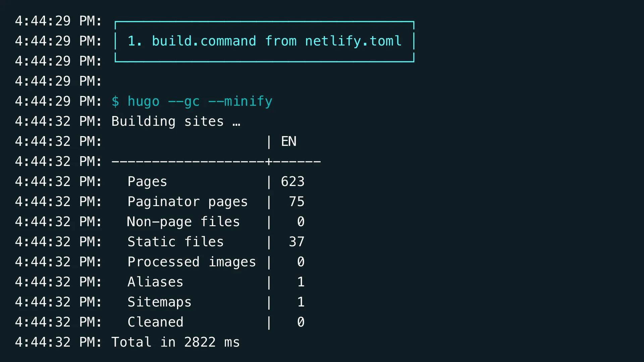Click the Pages row label
644x362 pixels.
click(x=147, y=182)
